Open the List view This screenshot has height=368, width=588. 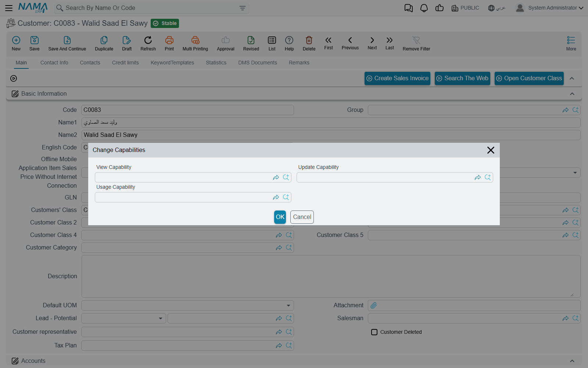pos(272,43)
